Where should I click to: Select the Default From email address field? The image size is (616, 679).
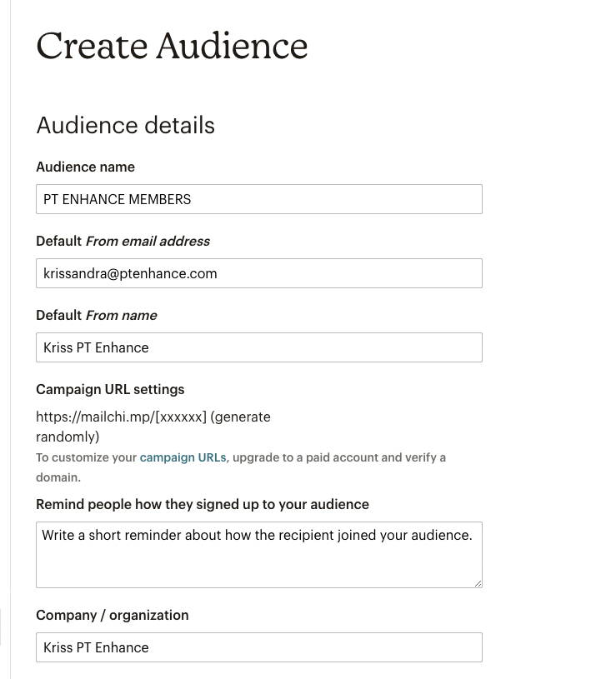[259, 273]
